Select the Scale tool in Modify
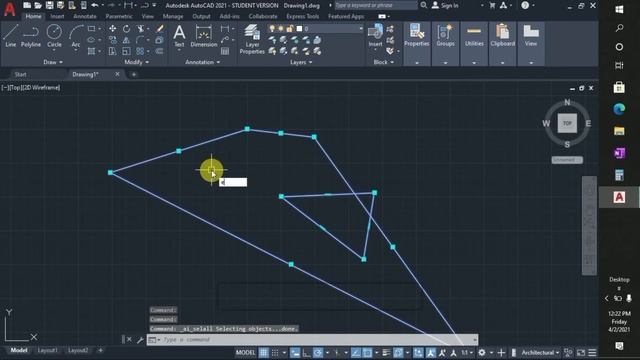640x360 pixels. click(x=127, y=51)
